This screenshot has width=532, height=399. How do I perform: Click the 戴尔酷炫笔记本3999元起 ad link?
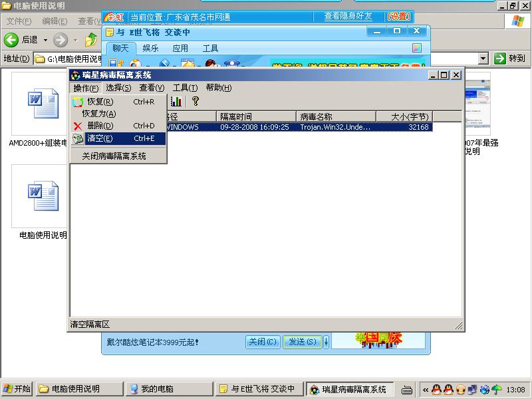[x=153, y=342]
